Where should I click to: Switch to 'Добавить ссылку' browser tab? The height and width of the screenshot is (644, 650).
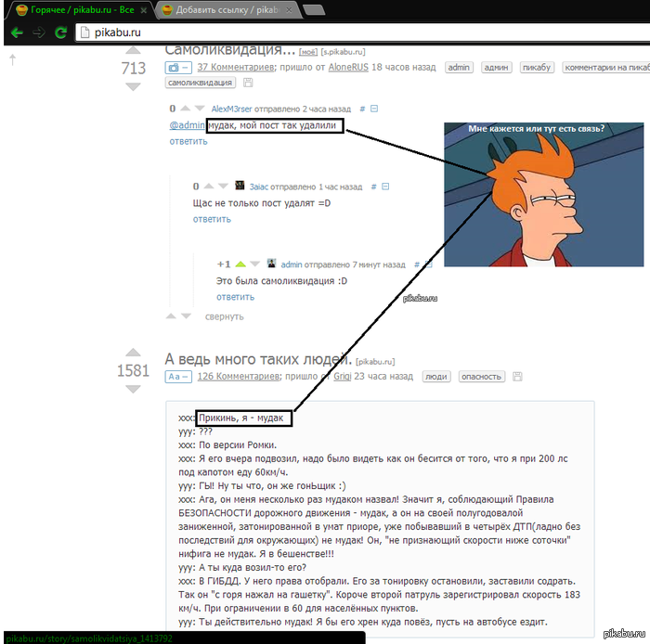click(223, 10)
